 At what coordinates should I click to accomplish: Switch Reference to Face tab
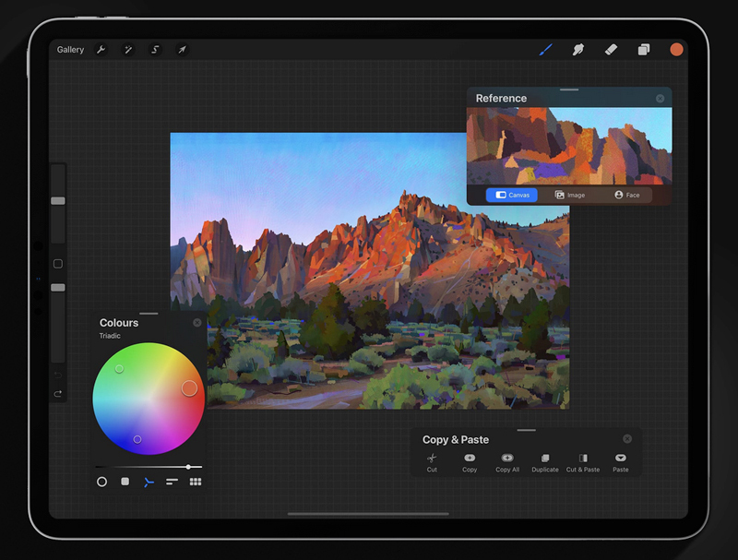coord(626,195)
